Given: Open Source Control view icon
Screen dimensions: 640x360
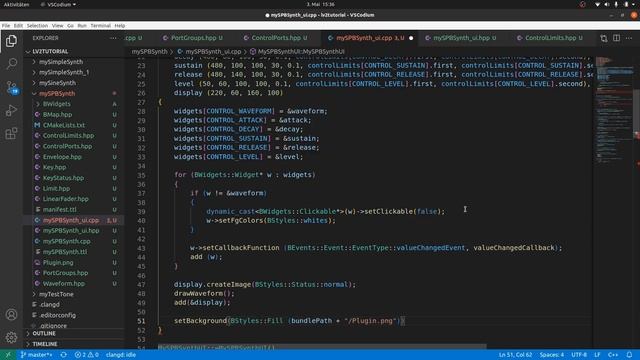Looking at the screenshot, I should (x=11, y=87).
